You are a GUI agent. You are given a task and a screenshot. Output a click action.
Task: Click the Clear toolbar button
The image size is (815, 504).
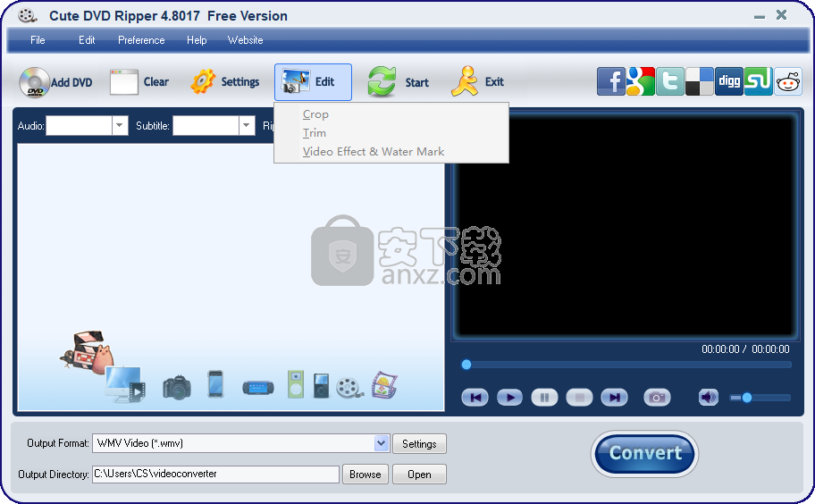click(x=139, y=82)
